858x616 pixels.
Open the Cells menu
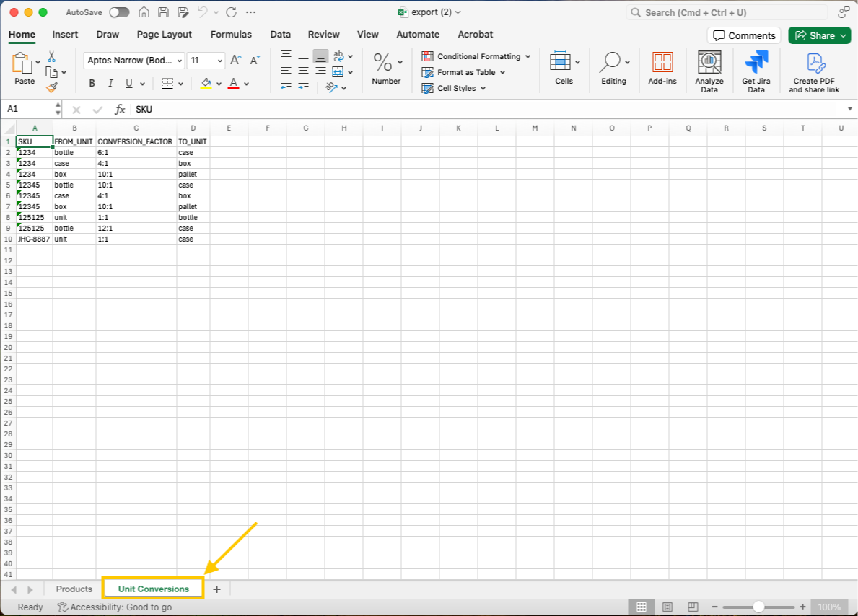(x=564, y=68)
